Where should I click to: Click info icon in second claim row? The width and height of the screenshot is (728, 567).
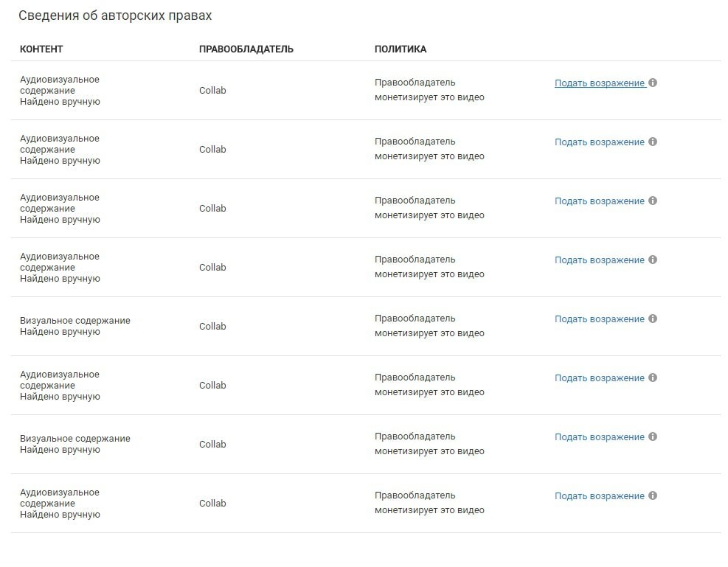click(x=652, y=142)
